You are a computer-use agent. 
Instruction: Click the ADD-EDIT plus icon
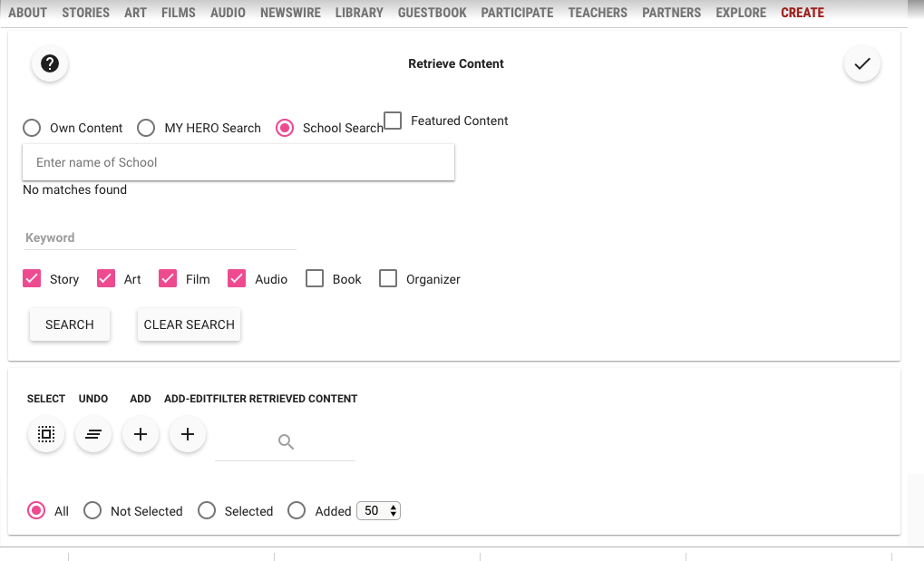pyautogui.click(x=187, y=434)
